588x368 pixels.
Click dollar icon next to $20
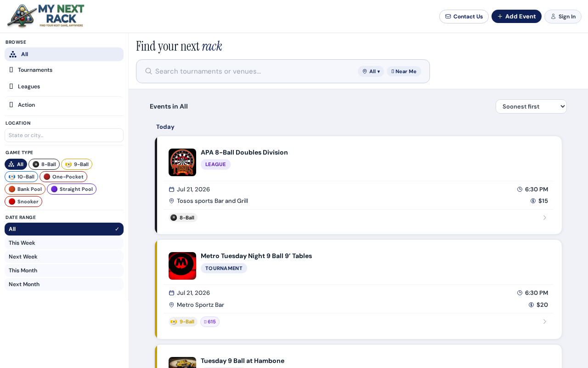click(531, 305)
